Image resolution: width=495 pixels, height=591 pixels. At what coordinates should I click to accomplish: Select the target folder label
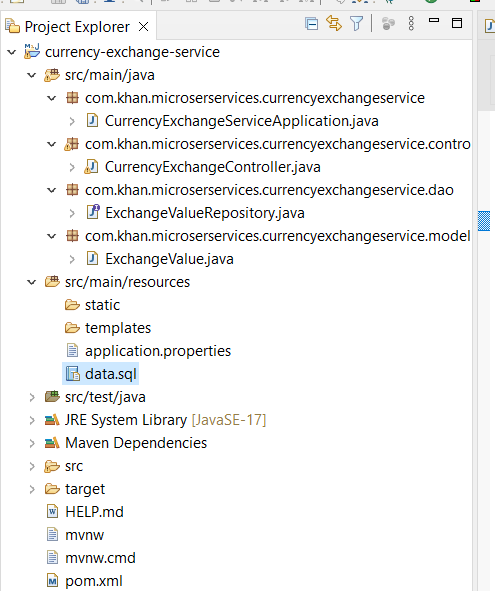pos(85,489)
